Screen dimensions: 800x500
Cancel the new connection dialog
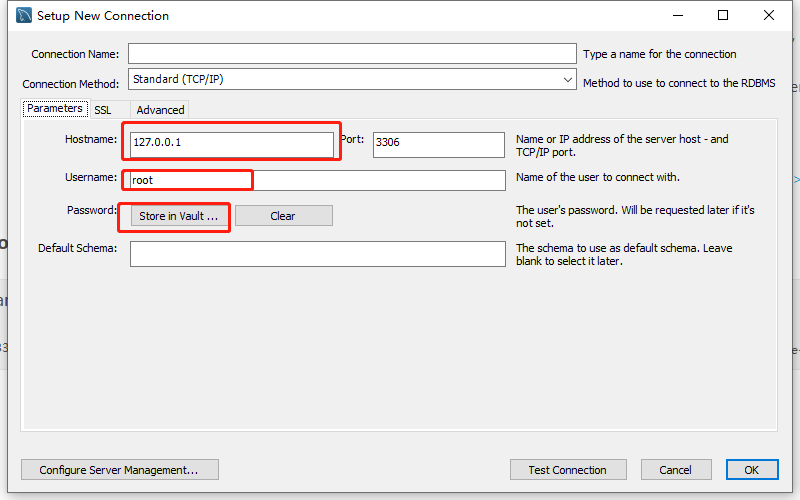pyautogui.click(x=676, y=470)
